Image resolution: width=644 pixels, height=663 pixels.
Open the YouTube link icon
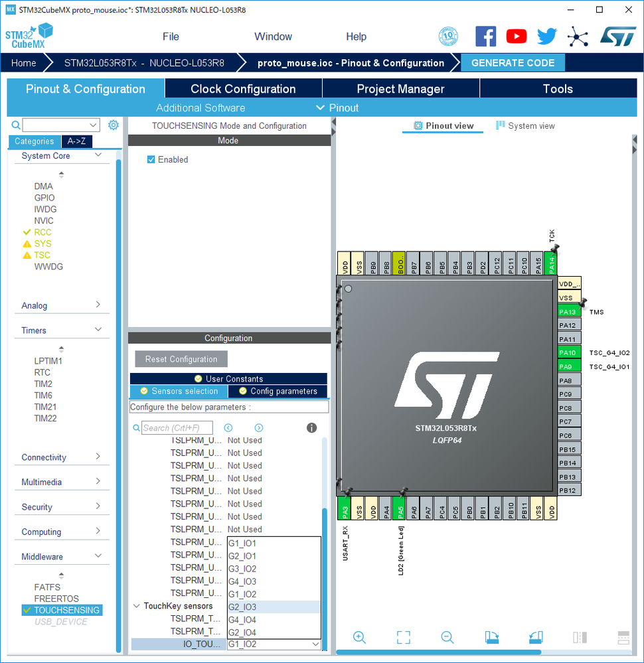(x=517, y=37)
